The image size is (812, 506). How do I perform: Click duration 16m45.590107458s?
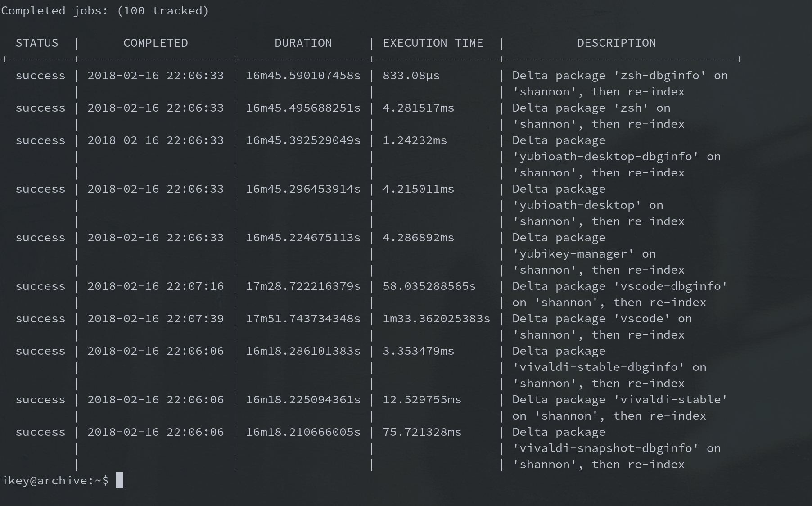(303, 75)
